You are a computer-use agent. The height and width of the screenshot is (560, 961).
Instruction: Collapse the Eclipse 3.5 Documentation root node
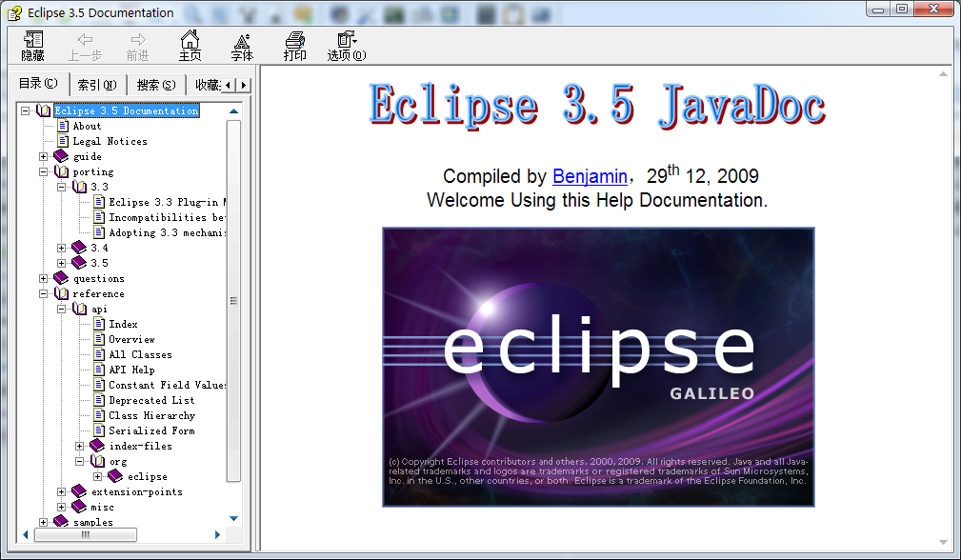[25, 110]
